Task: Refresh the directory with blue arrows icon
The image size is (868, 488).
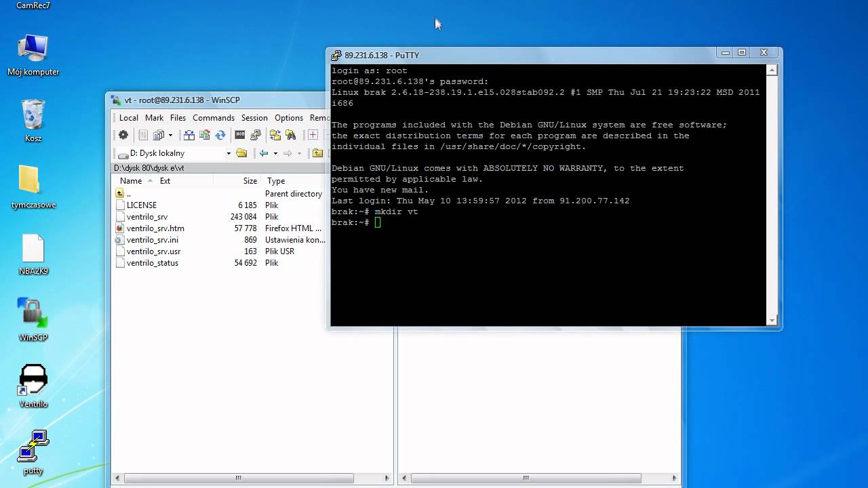Action: coord(220,135)
